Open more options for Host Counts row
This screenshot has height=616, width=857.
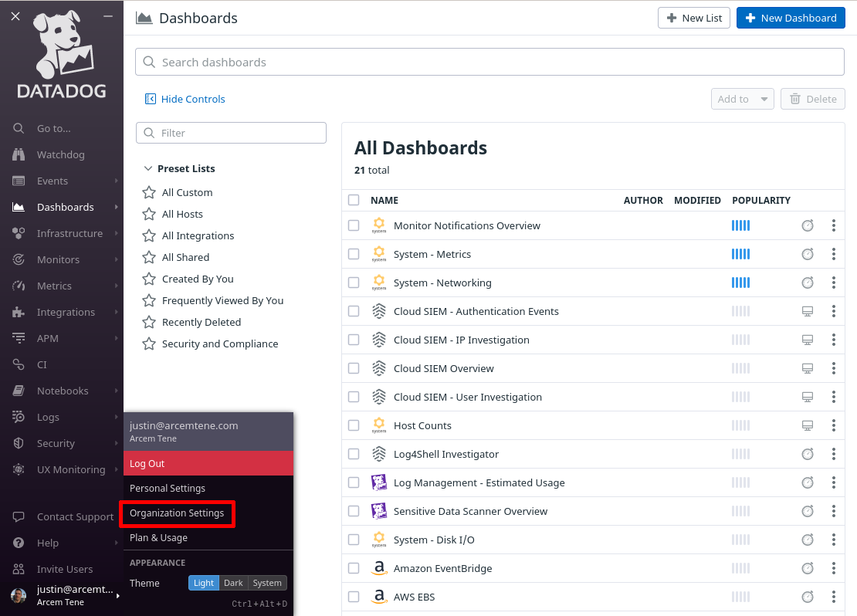click(834, 425)
